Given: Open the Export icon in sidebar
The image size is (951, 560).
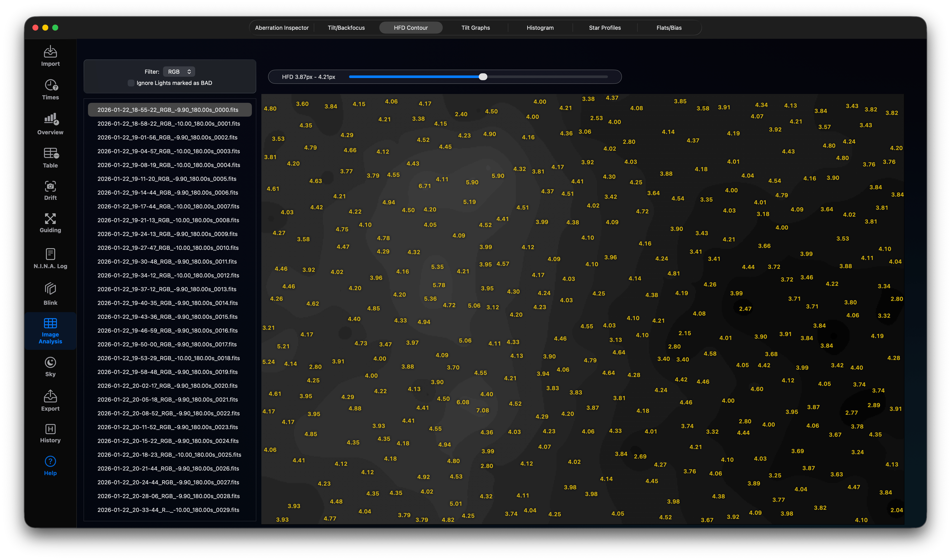Looking at the screenshot, I should (51, 396).
